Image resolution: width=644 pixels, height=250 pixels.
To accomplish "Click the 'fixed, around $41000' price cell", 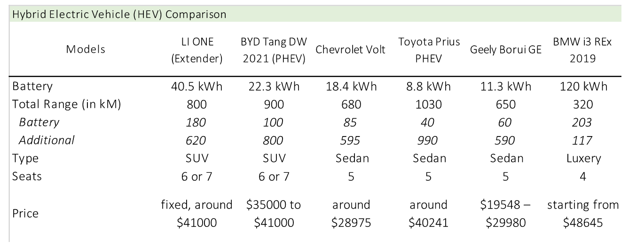I will [x=197, y=213].
